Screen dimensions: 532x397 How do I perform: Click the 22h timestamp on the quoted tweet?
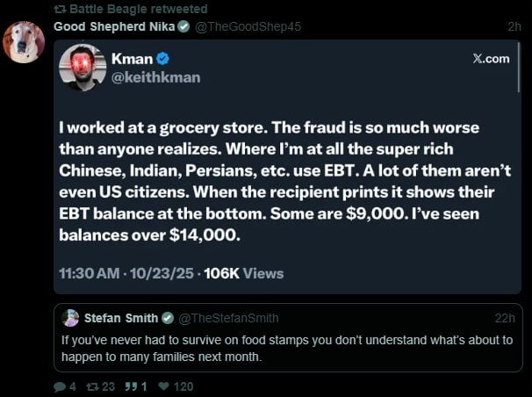[505, 318]
